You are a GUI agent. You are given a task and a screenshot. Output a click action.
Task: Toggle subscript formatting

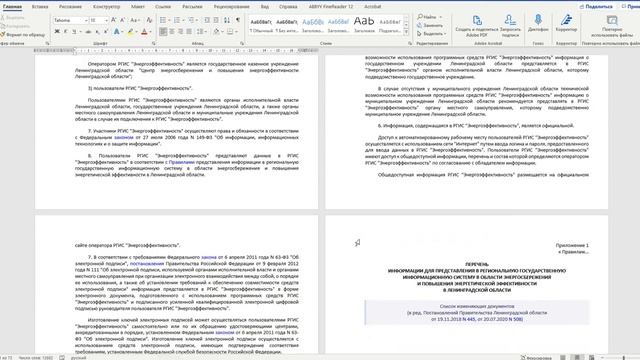pos(97,31)
